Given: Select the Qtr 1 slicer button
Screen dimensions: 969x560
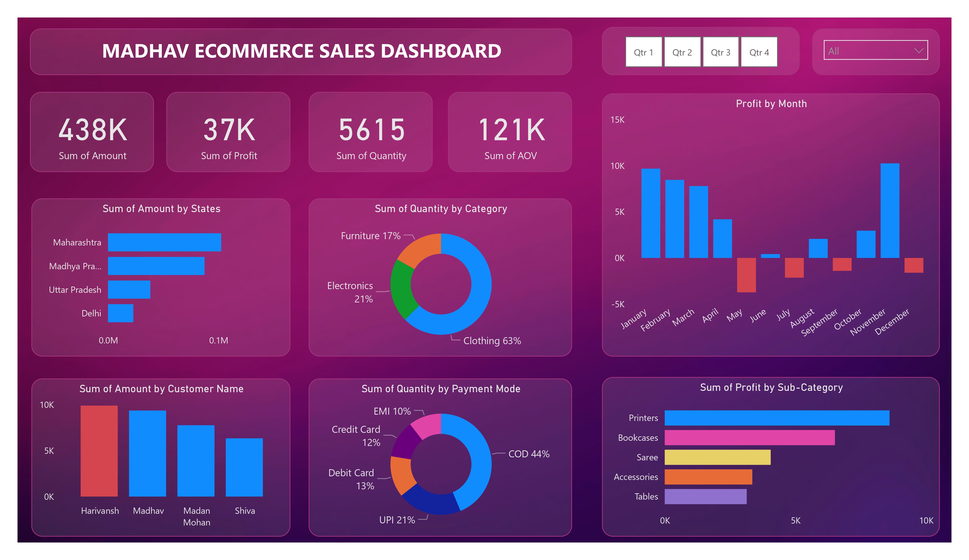Looking at the screenshot, I should (x=644, y=52).
